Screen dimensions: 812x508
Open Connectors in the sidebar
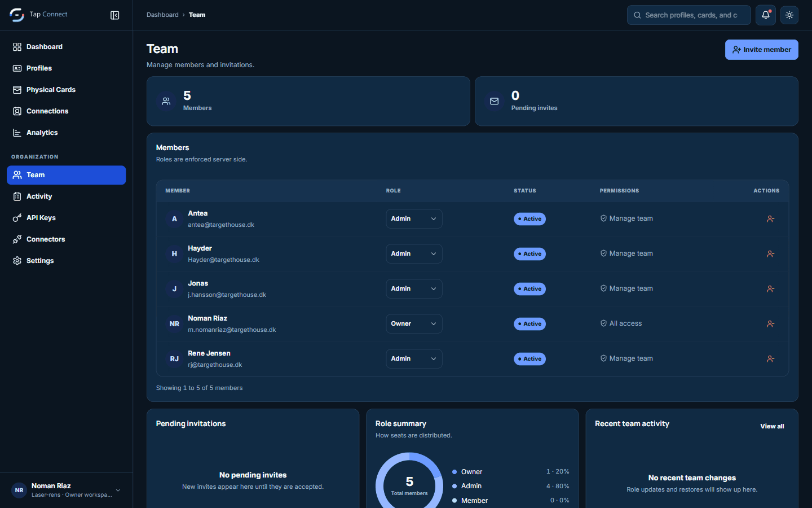click(66, 239)
